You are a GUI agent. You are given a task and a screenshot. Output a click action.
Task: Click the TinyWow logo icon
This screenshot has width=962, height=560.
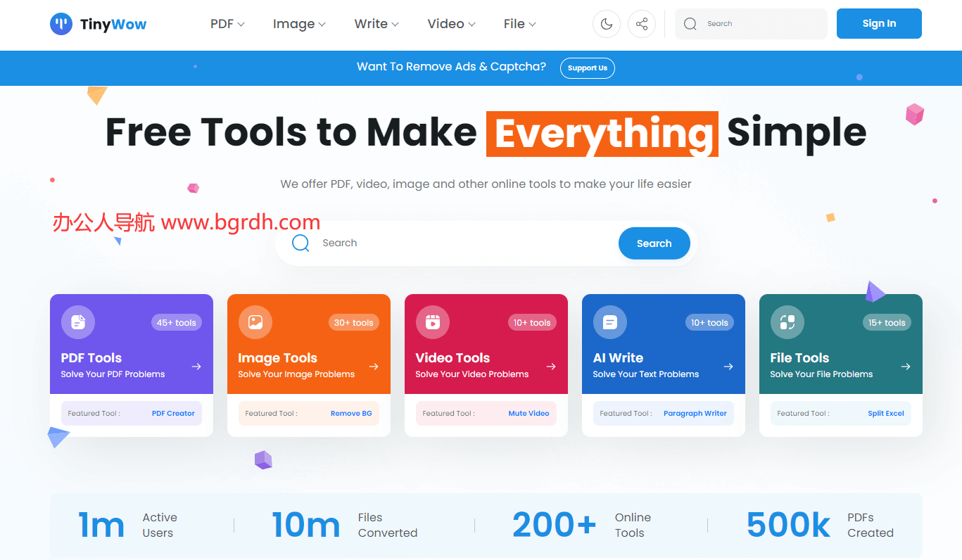61,24
